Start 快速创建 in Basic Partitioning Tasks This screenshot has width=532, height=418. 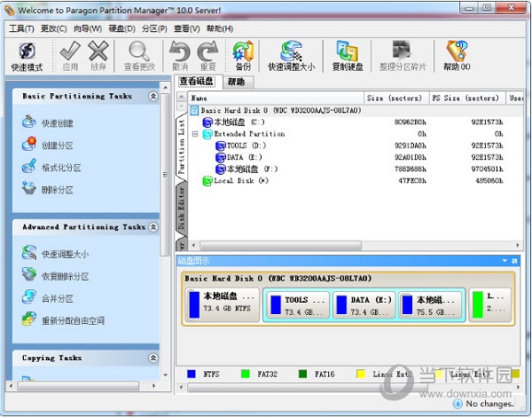48,122
